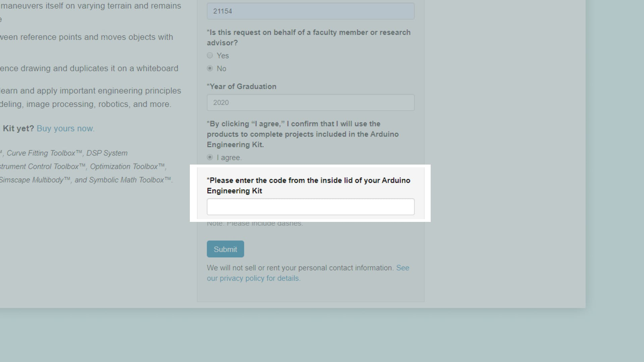
Task: Click the faculty member question text
Action: [x=309, y=38]
